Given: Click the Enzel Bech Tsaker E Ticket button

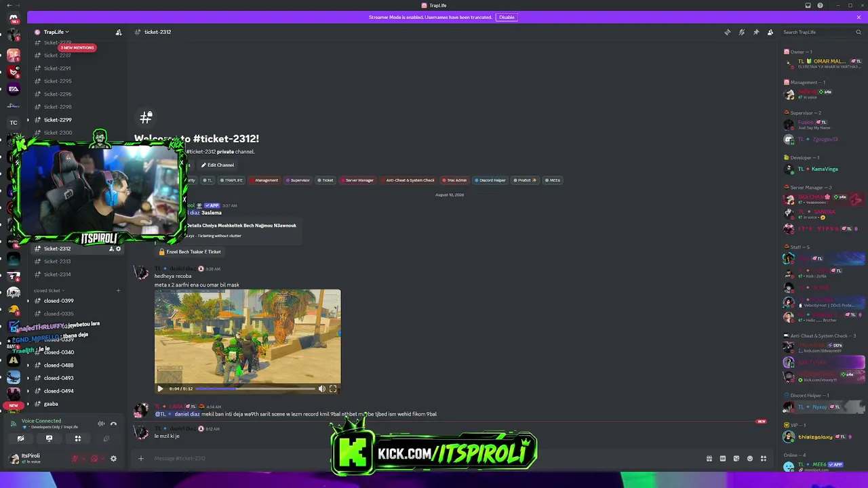Looking at the screenshot, I should click(x=189, y=251).
